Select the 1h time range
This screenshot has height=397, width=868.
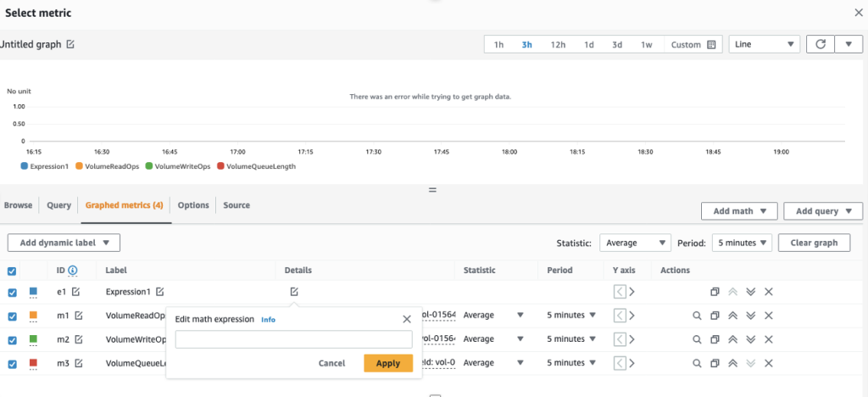point(498,45)
